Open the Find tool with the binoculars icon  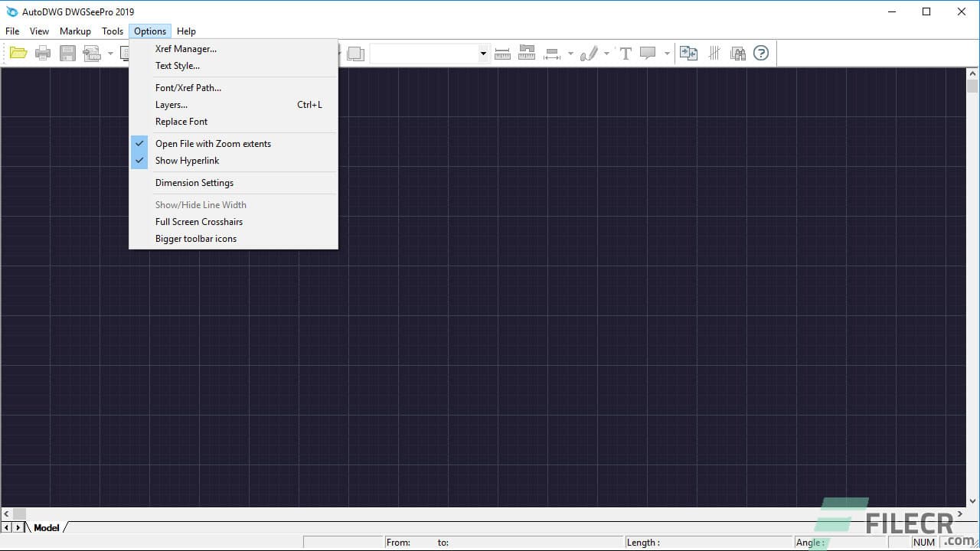pos(737,53)
